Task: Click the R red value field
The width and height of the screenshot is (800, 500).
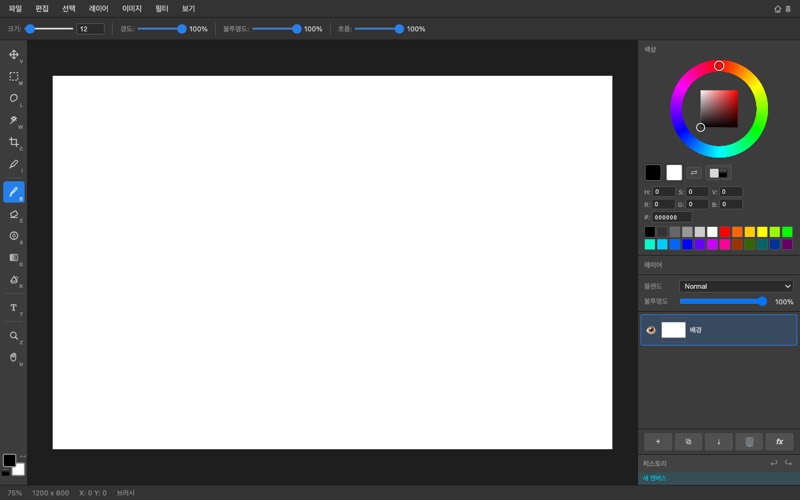Action: point(664,204)
